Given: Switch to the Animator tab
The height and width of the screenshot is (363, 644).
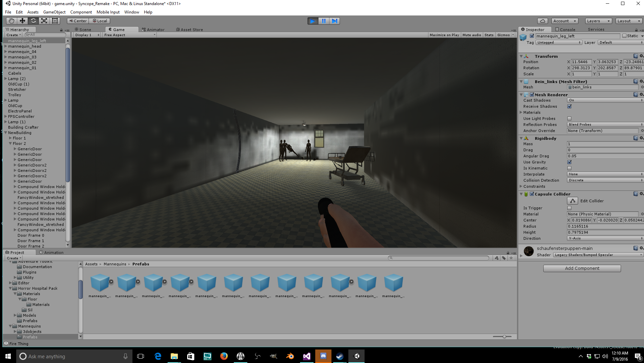Looking at the screenshot, I should point(153,30).
